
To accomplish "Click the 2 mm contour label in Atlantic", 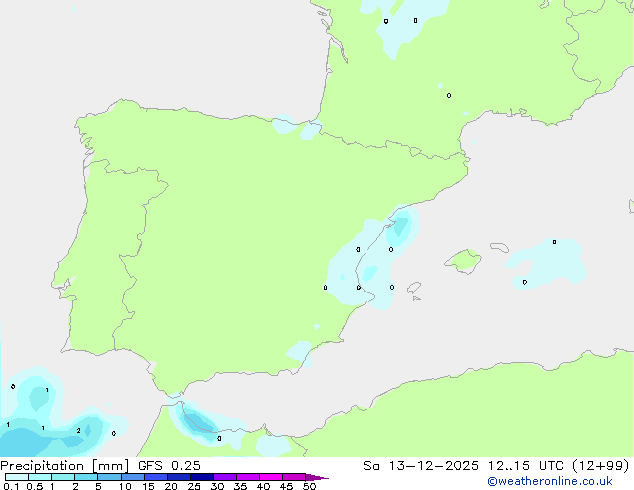I will [78, 431].
